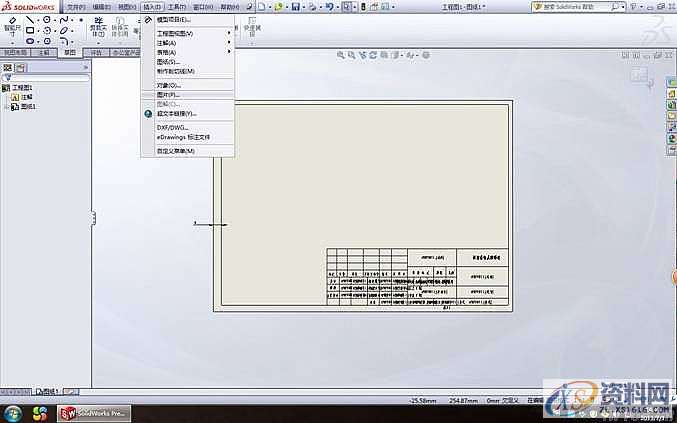
Task: Expand the Rectangle tool dropdown arrow
Action: click(38, 31)
